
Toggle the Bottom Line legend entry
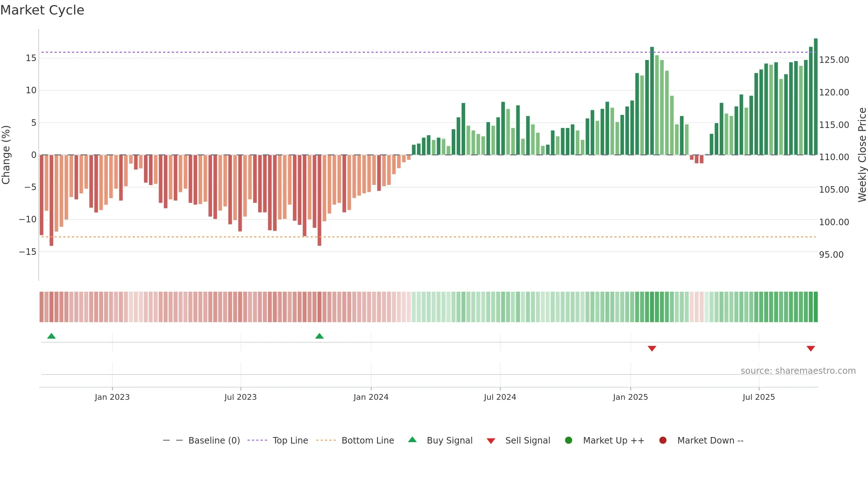tap(355, 440)
